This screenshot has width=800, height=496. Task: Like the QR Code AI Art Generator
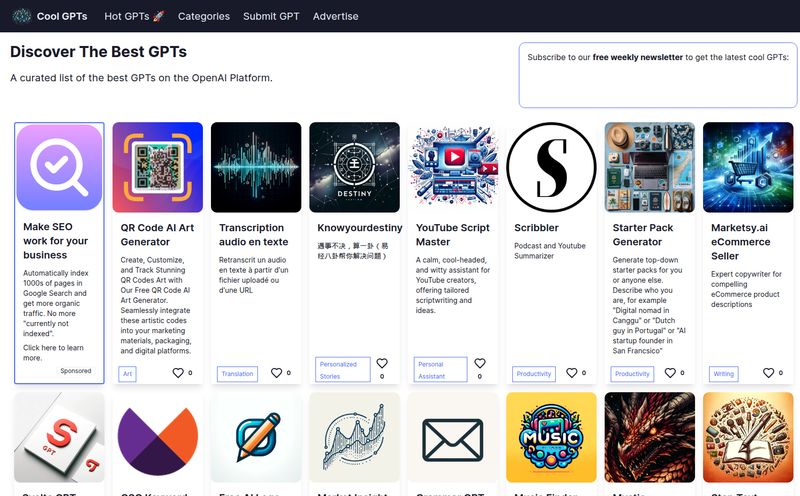pos(178,373)
